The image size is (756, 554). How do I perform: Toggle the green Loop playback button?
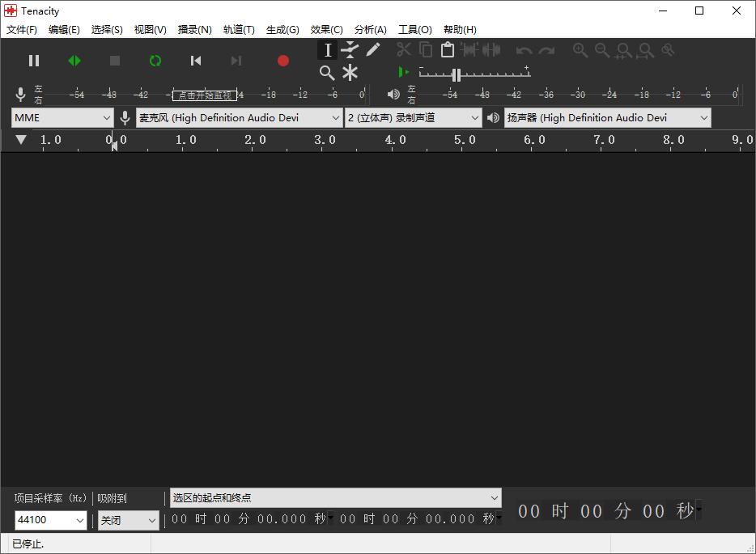coord(155,61)
